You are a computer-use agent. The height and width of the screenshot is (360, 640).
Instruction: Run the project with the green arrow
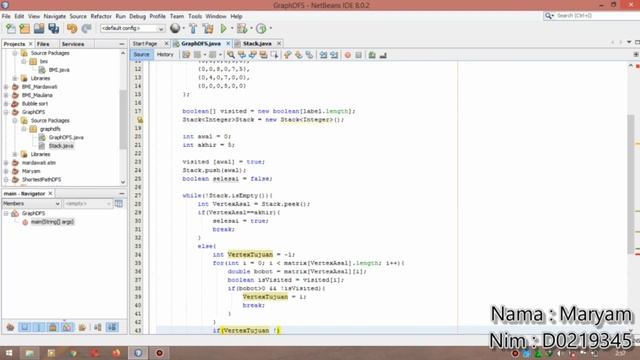click(x=223, y=28)
